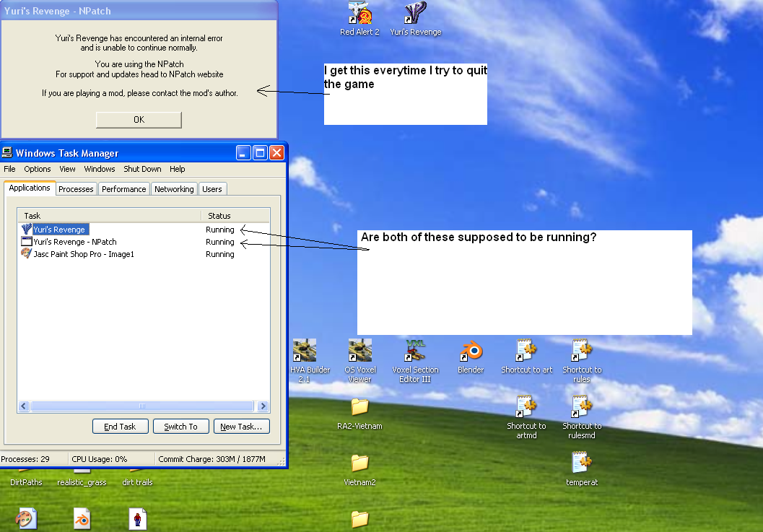Click "Commit Charge: 303M / 1877M" status text
Image resolution: width=763 pixels, height=532 pixels.
pyautogui.click(x=212, y=459)
